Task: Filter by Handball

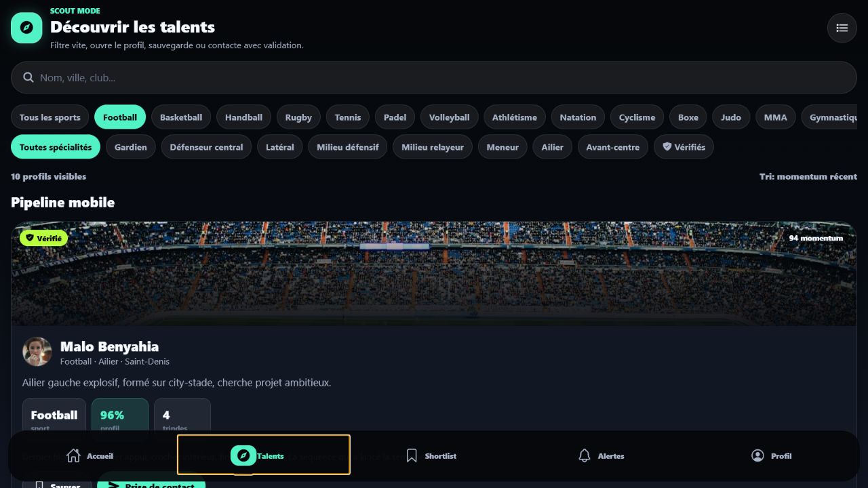Action: click(243, 117)
